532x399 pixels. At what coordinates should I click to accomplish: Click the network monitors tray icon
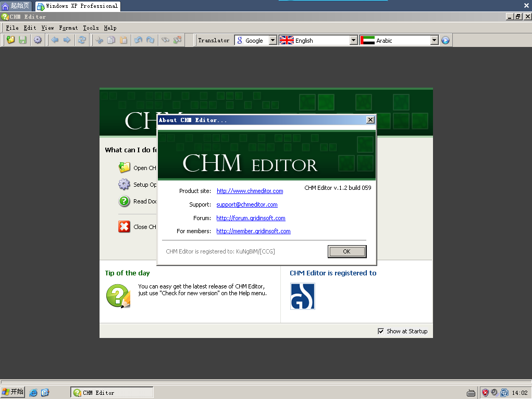(x=504, y=393)
